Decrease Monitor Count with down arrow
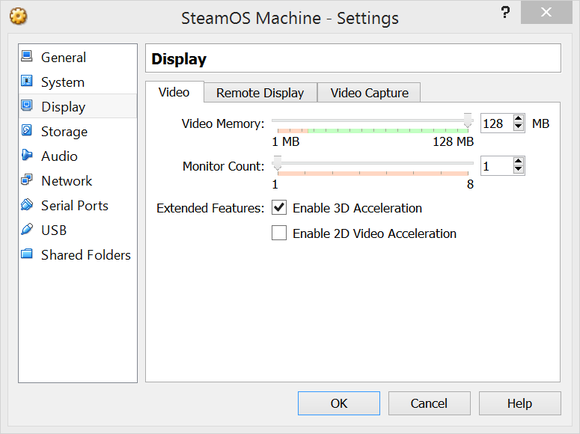580x434 pixels. 519,169
